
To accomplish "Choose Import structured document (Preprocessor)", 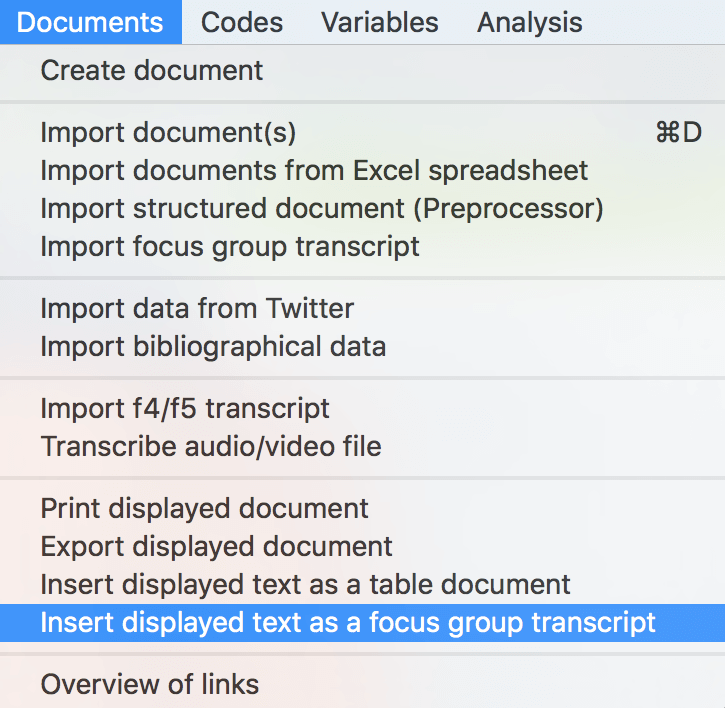I will click(362, 208).
